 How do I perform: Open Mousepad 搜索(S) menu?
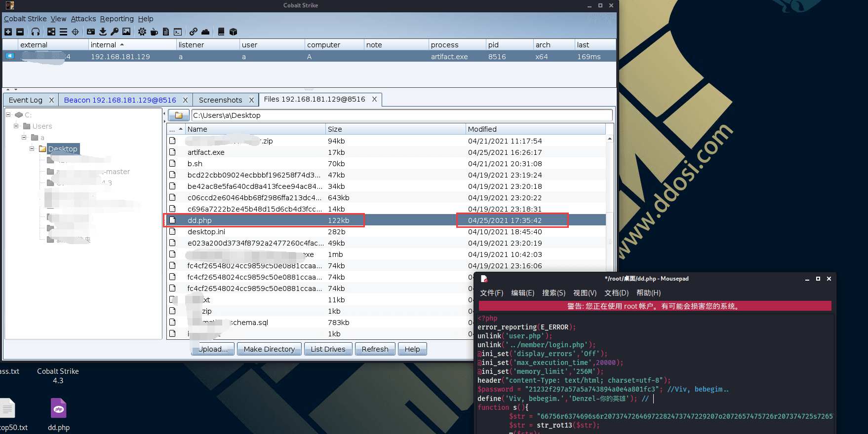click(x=553, y=293)
